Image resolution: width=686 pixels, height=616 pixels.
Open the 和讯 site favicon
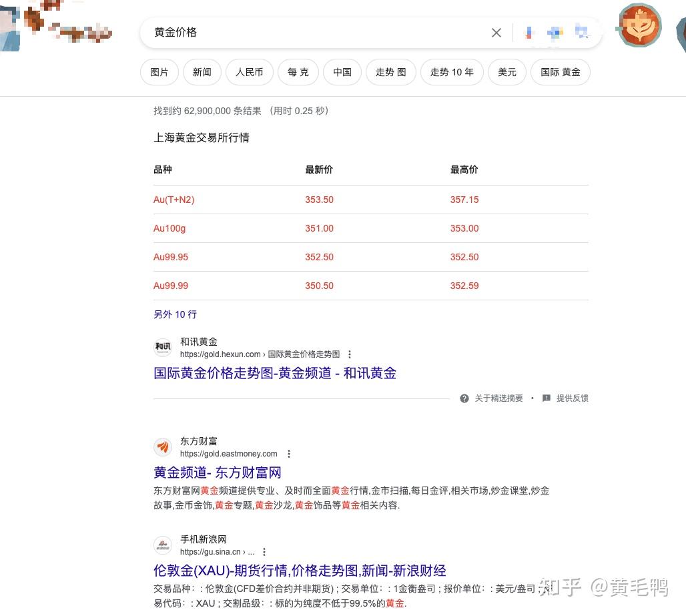163,348
